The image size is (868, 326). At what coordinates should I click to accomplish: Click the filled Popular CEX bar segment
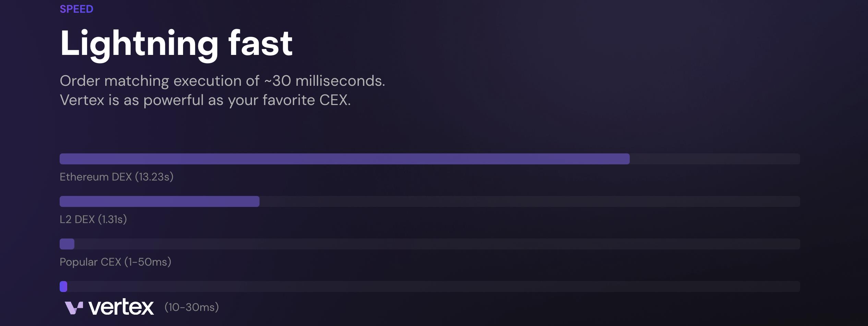pos(67,244)
